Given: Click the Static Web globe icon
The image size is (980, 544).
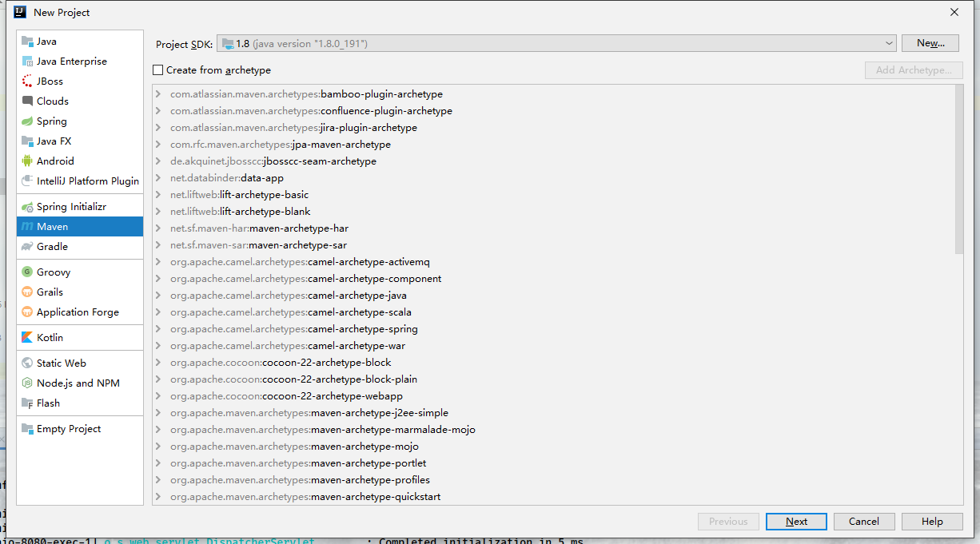Looking at the screenshot, I should [x=27, y=363].
